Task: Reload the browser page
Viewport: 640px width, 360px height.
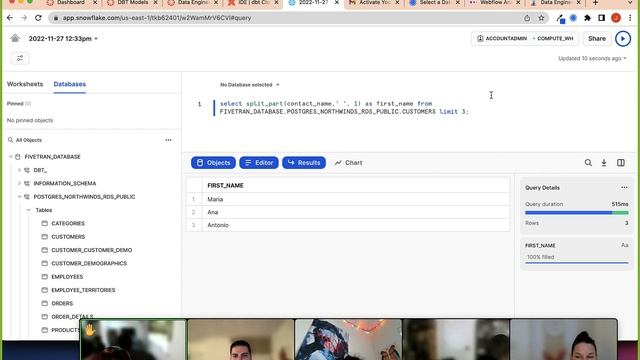Action: pyautogui.click(x=38, y=18)
